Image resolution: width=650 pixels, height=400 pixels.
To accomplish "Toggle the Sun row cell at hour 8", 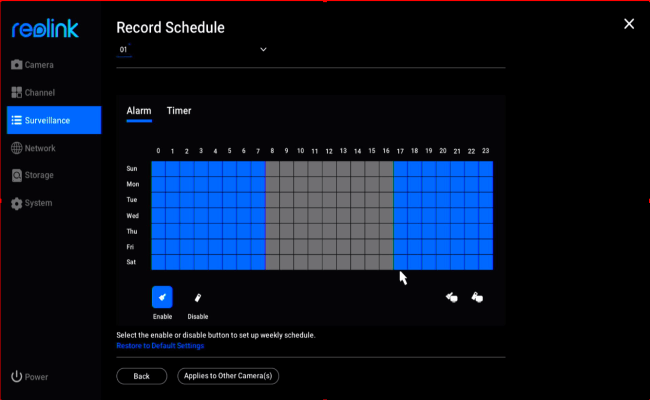I will coord(272,169).
